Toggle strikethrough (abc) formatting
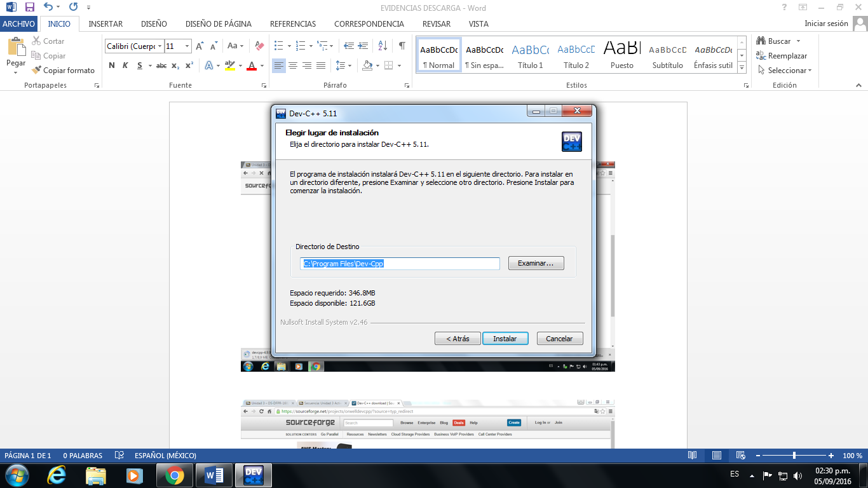868x488 pixels. pyautogui.click(x=161, y=65)
